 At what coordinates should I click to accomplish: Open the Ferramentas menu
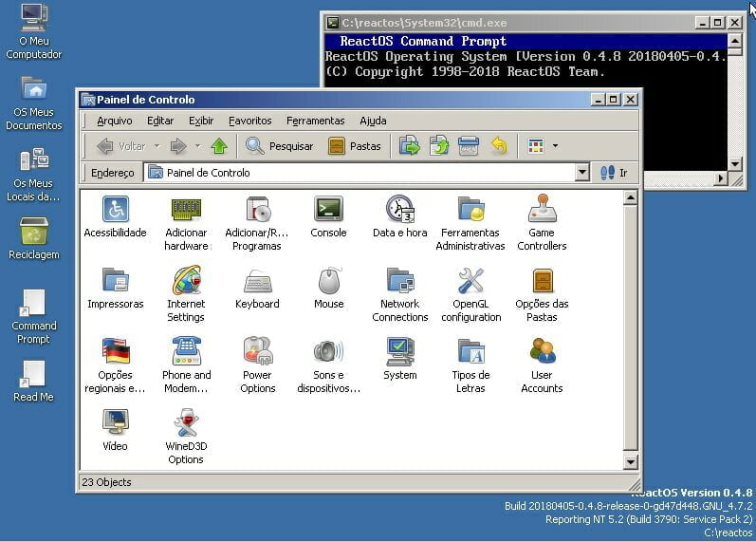click(315, 121)
